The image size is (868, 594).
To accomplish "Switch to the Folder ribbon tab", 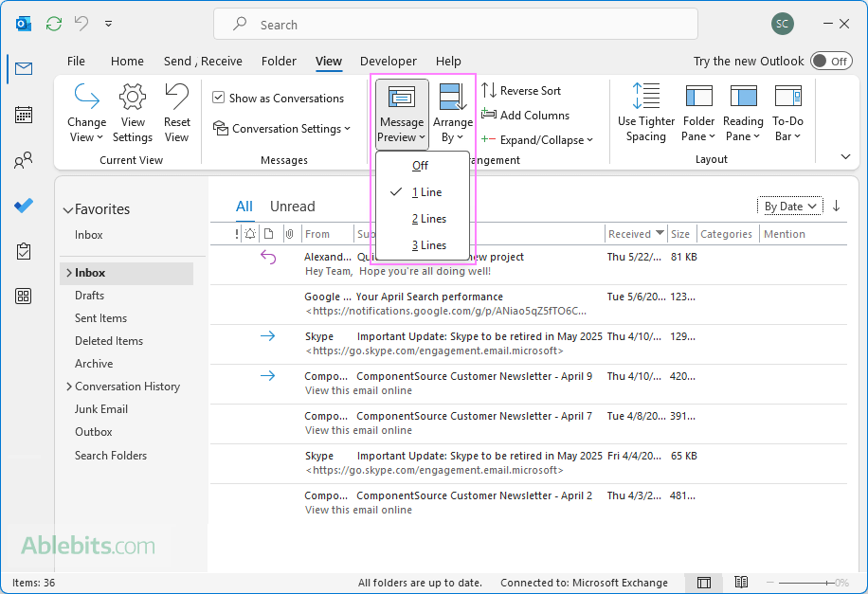I will 279,61.
